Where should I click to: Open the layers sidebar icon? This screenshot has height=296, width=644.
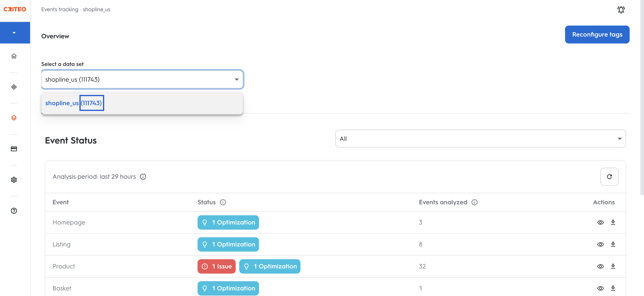(x=14, y=118)
